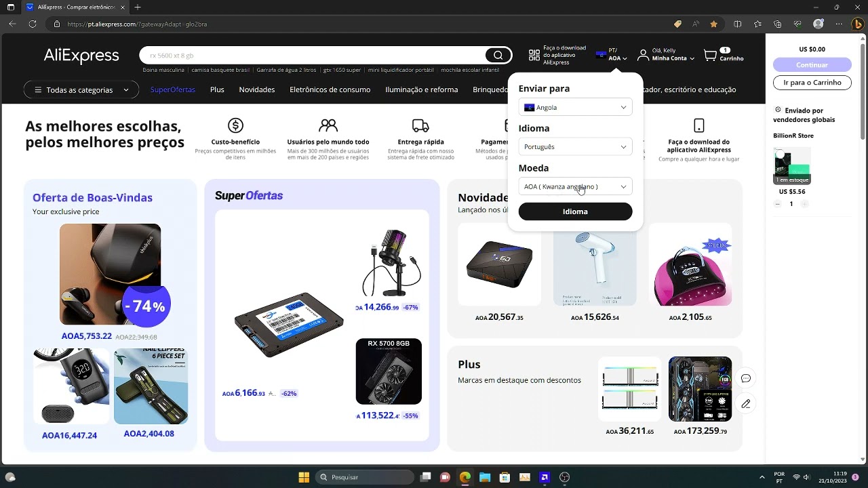Click the Usuários pelo mundo todo people icon
The width and height of the screenshot is (868, 488).
coord(328,125)
